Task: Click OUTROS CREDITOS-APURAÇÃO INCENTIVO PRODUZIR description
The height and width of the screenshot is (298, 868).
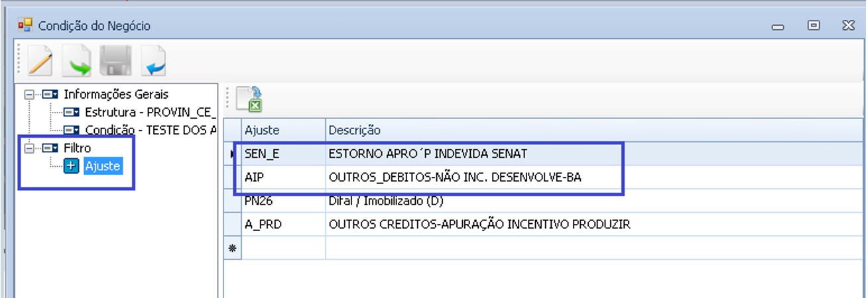Action: 479,224
